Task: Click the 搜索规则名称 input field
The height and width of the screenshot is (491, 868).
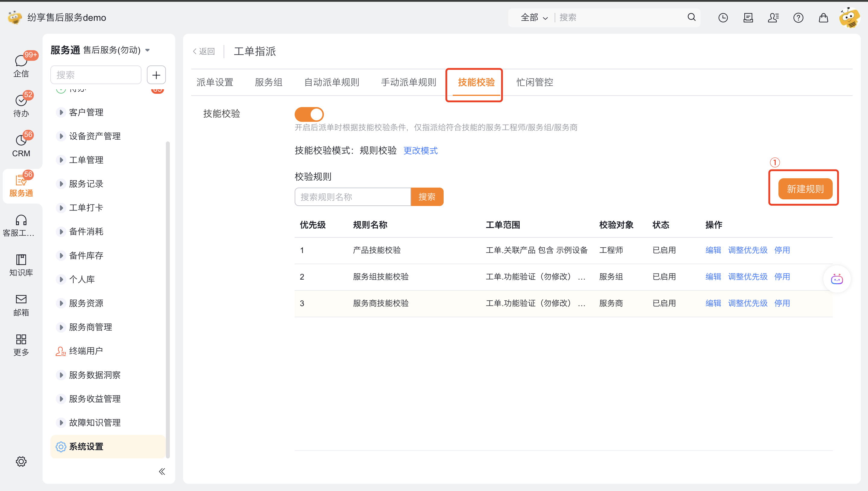Action: point(352,197)
